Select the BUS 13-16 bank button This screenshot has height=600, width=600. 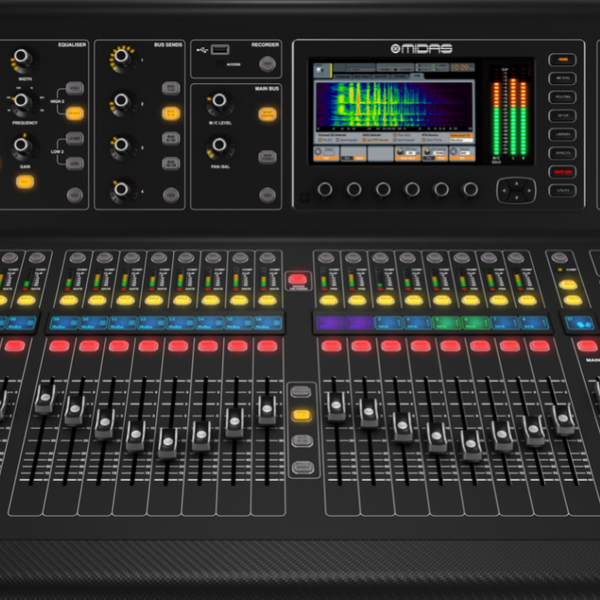point(171,163)
